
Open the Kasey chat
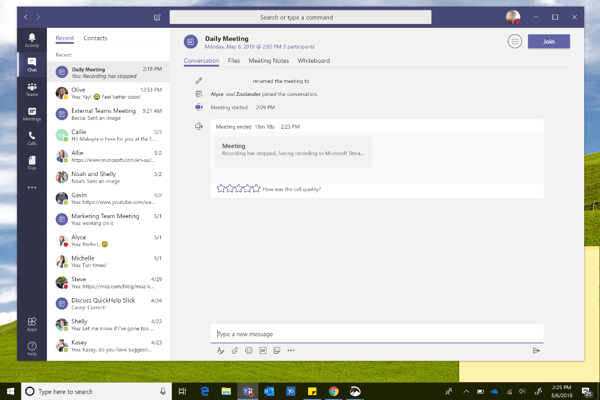pyautogui.click(x=109, y=346)
